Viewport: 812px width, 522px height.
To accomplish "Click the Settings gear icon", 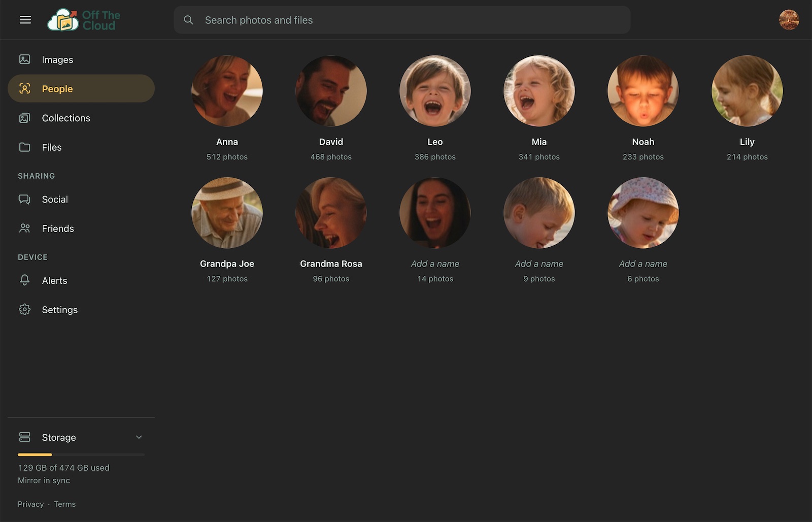I will pyautogui.click(x=25, y=309).
